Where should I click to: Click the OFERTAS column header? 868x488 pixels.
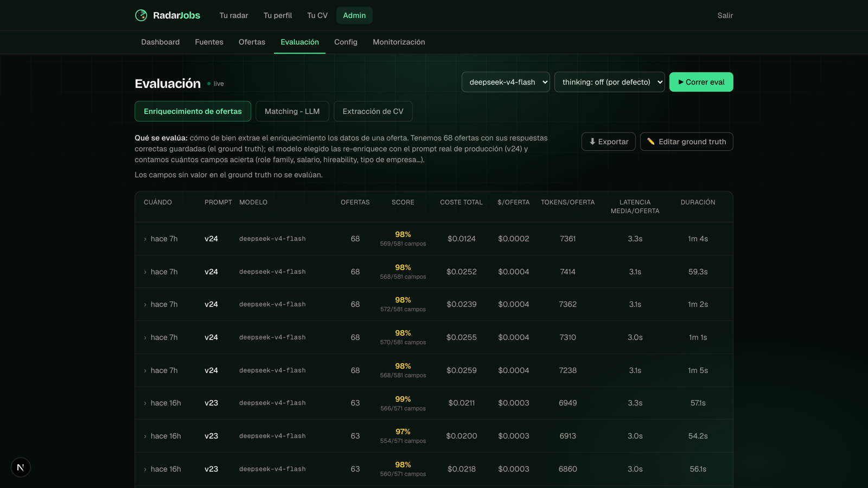coord(355,202)
